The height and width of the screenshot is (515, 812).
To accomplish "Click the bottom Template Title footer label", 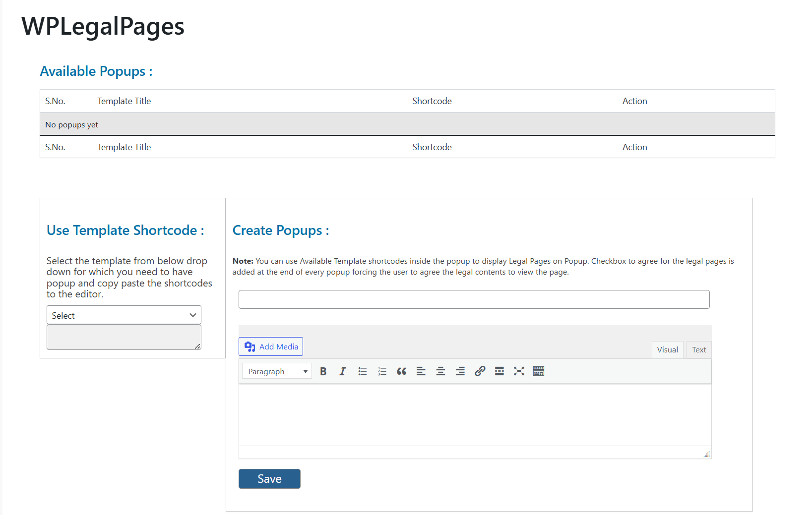I will click(124, 147).
